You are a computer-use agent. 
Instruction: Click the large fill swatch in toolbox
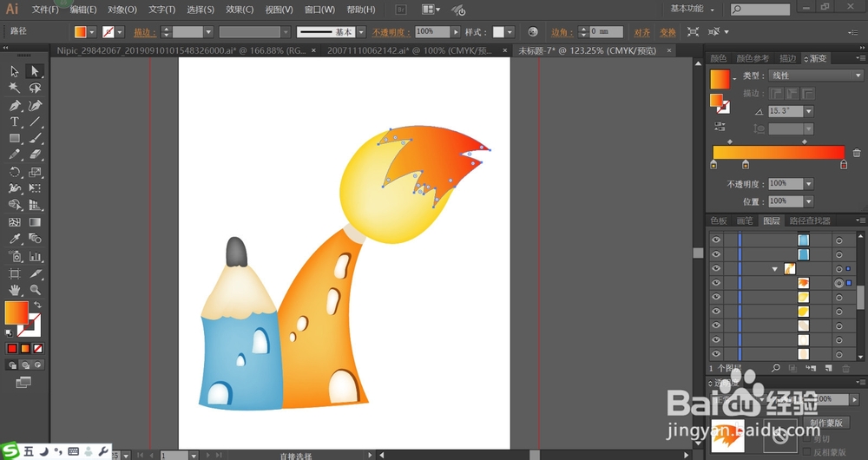(16, 312)
